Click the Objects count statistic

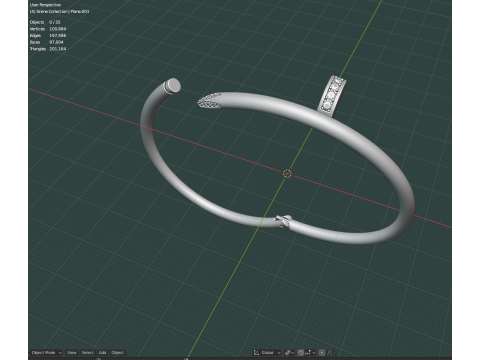tap(45, 22)
